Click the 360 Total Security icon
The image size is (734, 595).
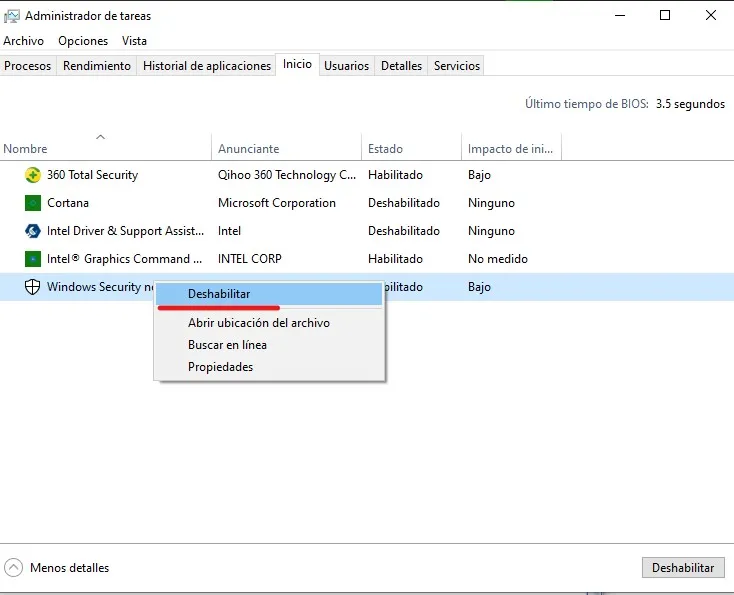pos(32,175)
